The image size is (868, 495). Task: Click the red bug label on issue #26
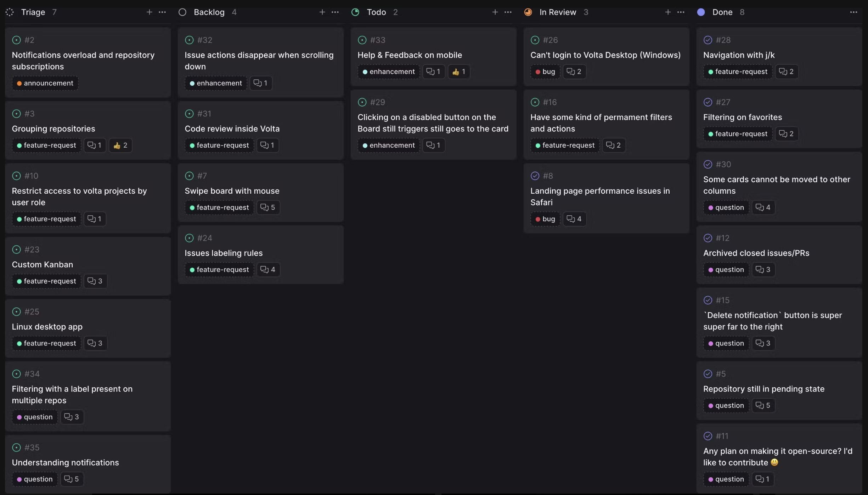[545, 72]
